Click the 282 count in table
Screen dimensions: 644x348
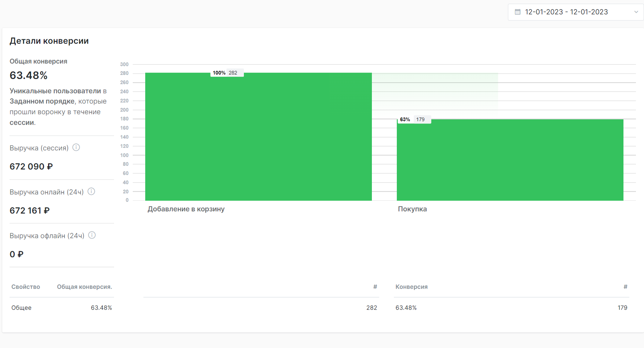pyautogui.click(x=372, y=308)
